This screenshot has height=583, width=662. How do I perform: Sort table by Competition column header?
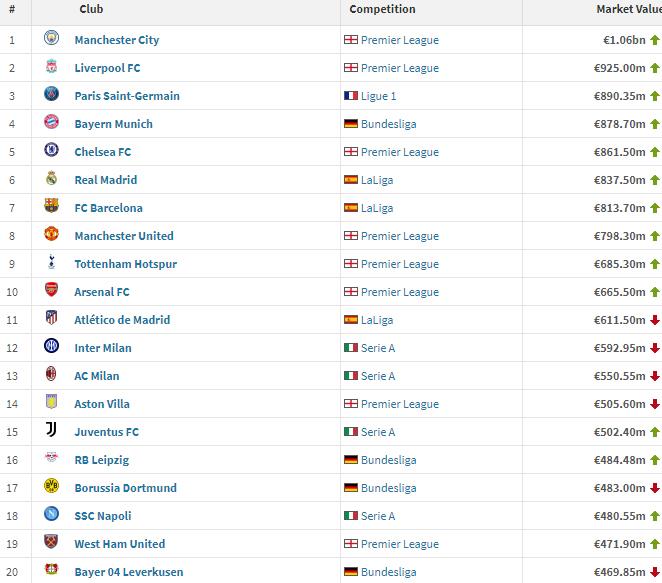pyautogui.click(x=382, y=10)
